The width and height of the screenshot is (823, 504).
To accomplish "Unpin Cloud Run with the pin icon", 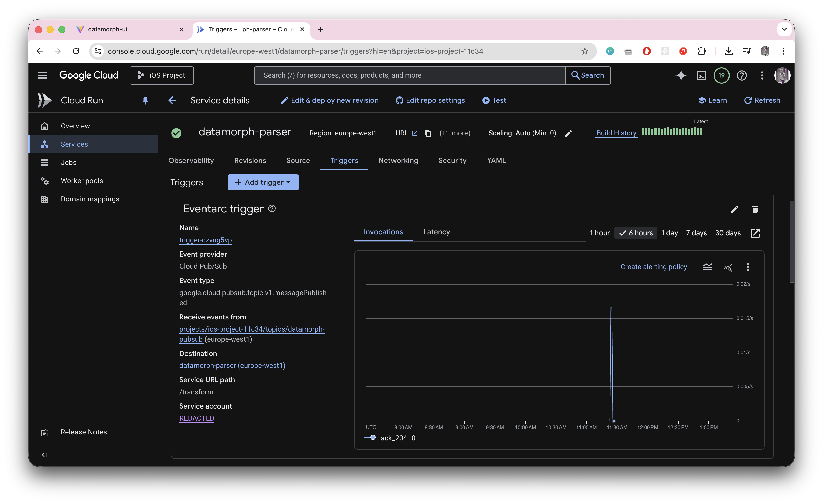I will [145, 101].
